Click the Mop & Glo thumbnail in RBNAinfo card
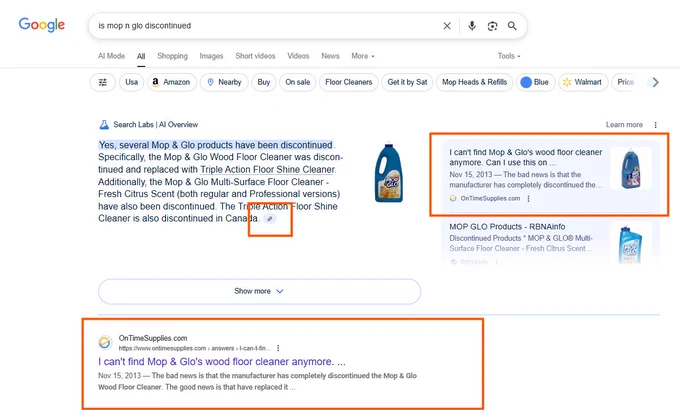 [631, 244]
